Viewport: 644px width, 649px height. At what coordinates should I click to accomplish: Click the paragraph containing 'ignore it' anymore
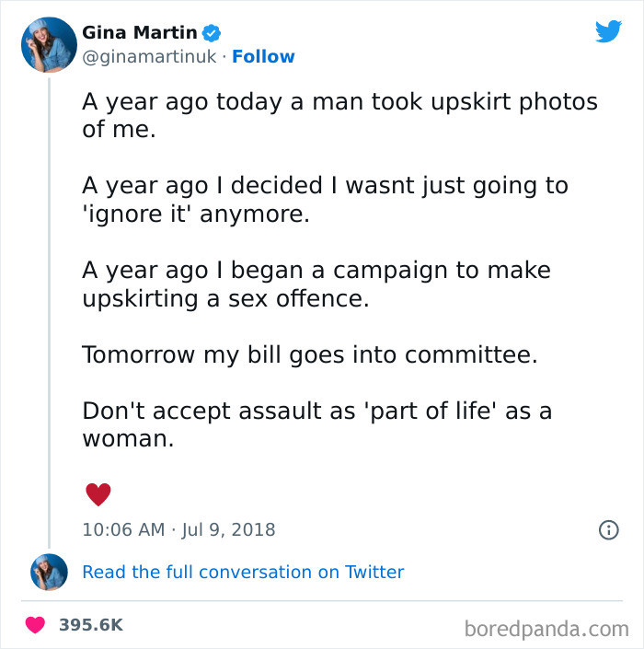(x=325, y=200)
